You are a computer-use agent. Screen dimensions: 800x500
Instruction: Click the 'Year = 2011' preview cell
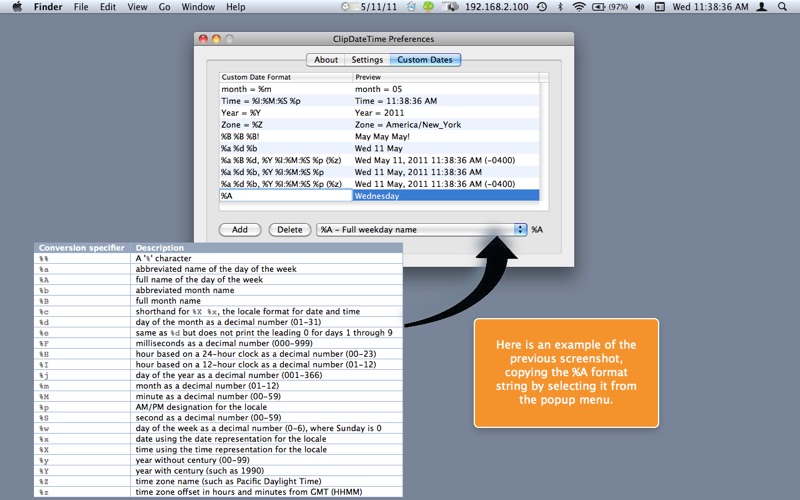[445, 113]
